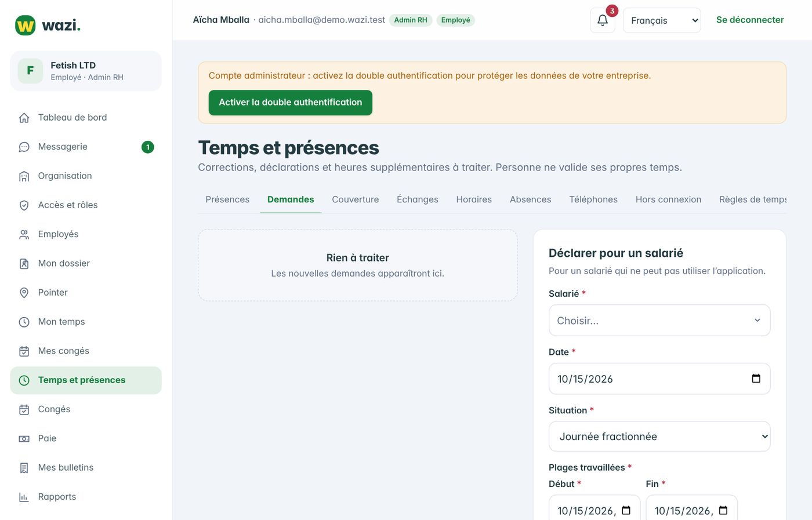This screenshot has height=520, width=812.
Task: Open Temps et présences in the sidebar
Action: 86,380
